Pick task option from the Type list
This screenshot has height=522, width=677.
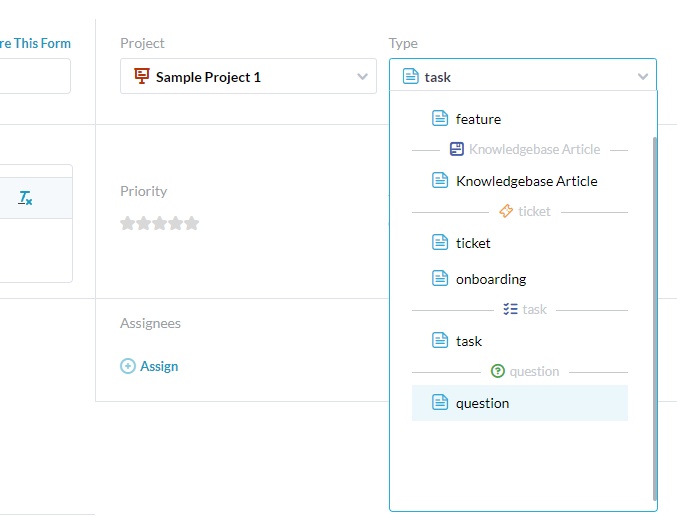coord(469,341)
